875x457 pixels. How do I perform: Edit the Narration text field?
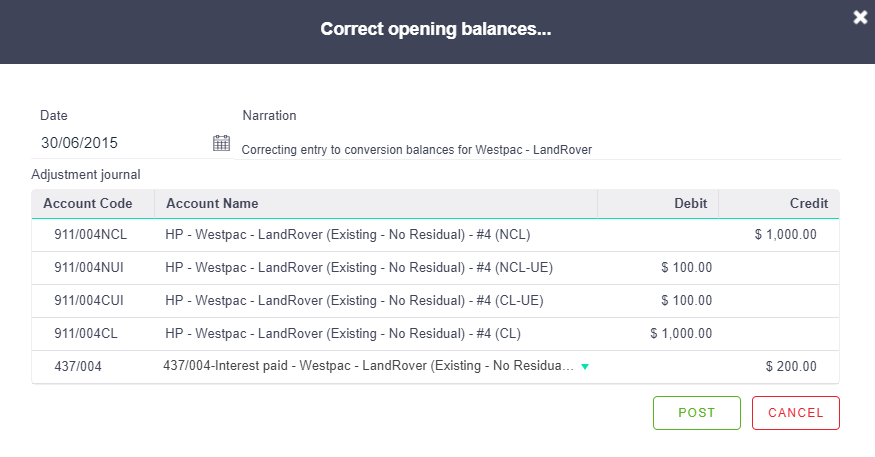pyautogui.click(x=537, y=150)
